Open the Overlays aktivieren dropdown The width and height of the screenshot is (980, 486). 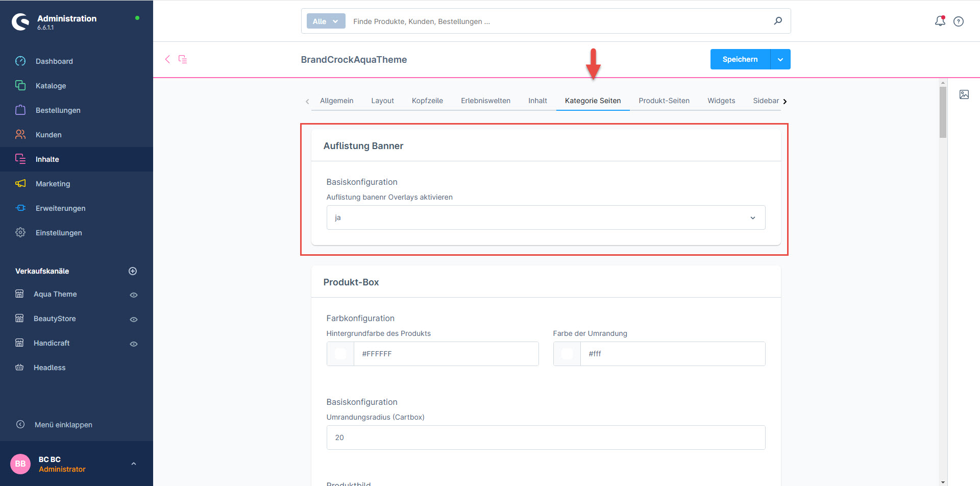click(x=545, y=217)
